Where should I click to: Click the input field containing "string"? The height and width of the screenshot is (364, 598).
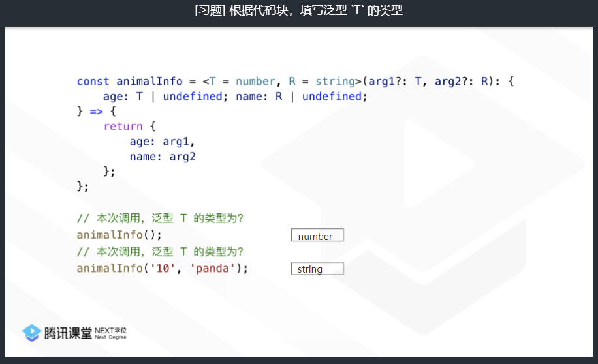click(x=317, y=269)
